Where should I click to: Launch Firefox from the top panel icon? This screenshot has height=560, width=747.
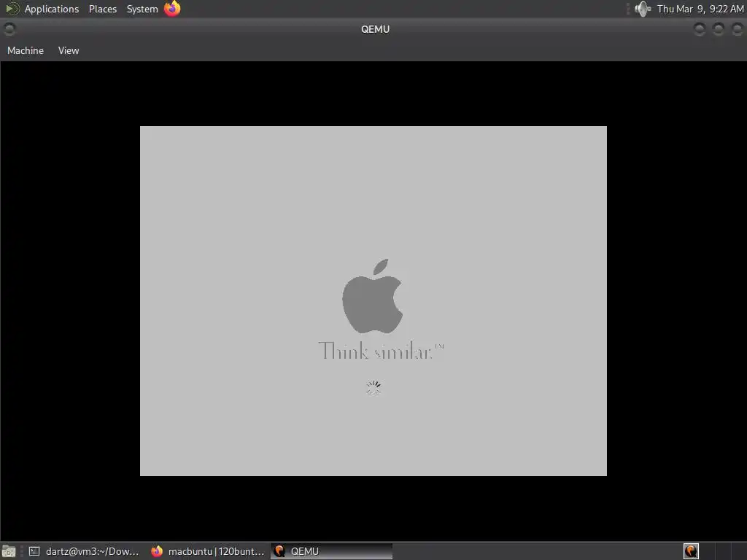pyautogui.click(x=172, y=9)
